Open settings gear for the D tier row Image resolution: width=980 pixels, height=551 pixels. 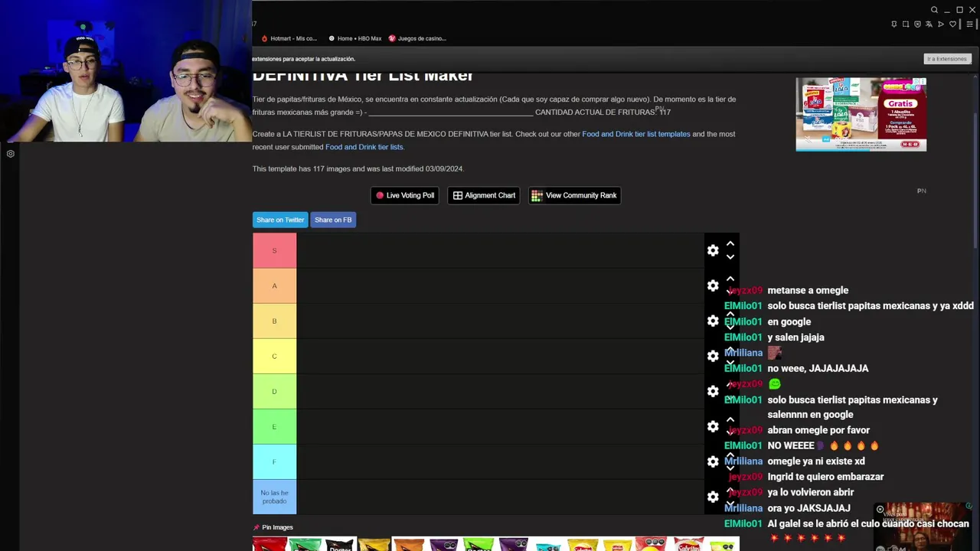713,391
